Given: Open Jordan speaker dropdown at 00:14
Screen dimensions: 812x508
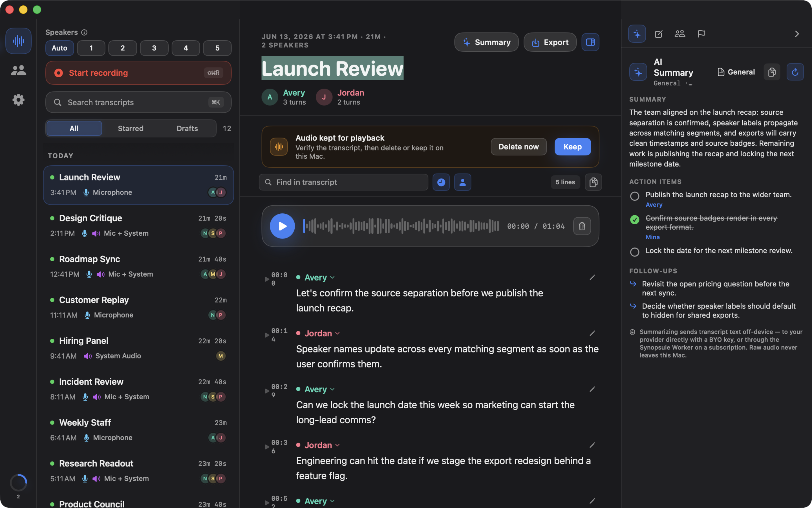Looking at the screenshot, I should tap(318, 333).
